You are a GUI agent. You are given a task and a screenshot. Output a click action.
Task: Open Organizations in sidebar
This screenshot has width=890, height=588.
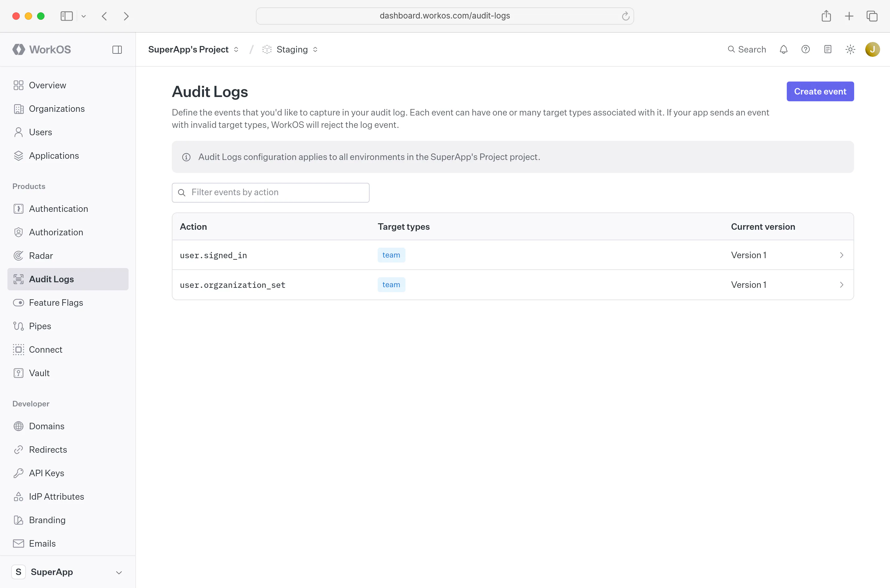tap(68, 109)
